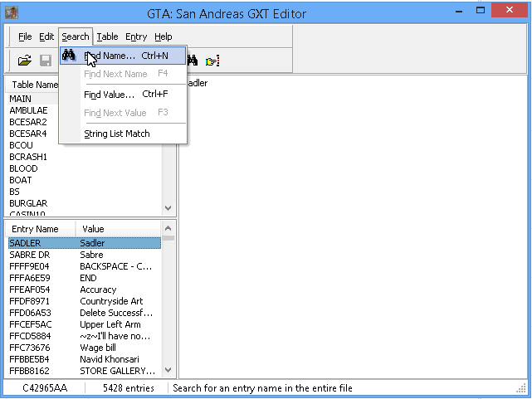The height and width of the screenshot is (399, 532).
Task: Select entry FFC73676 Wage bill
Action: (x=85, y=348)
